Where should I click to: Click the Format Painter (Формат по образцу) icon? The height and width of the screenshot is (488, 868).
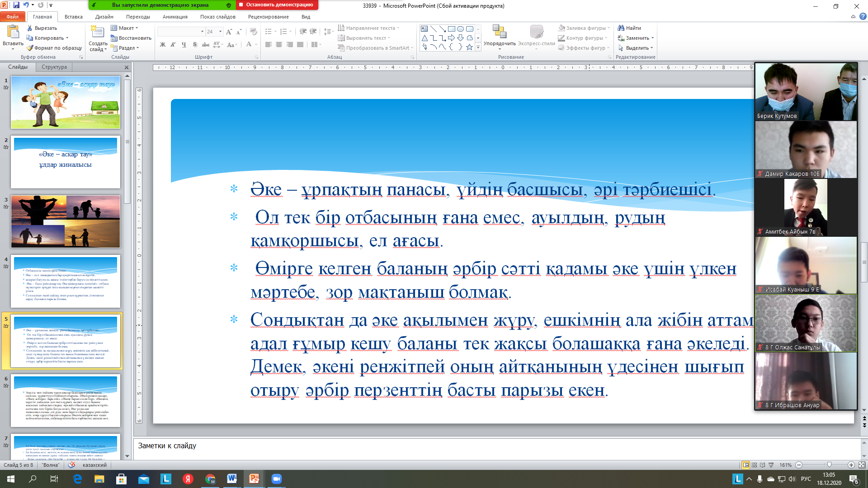coord(30,48)
